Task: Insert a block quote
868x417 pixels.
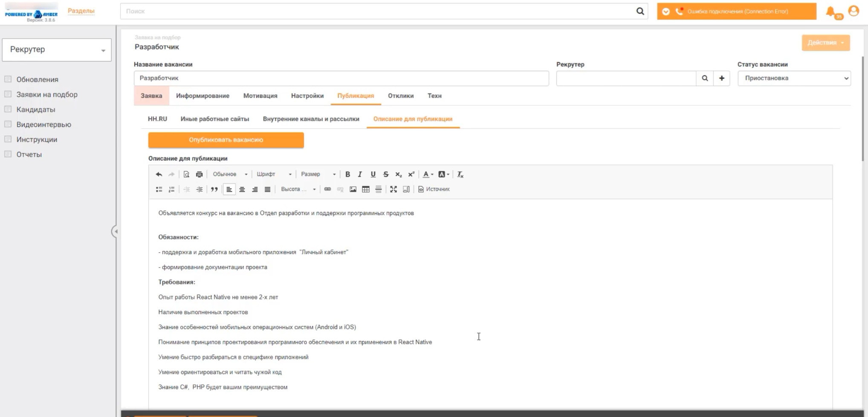Action: click(x=214, y=189)
